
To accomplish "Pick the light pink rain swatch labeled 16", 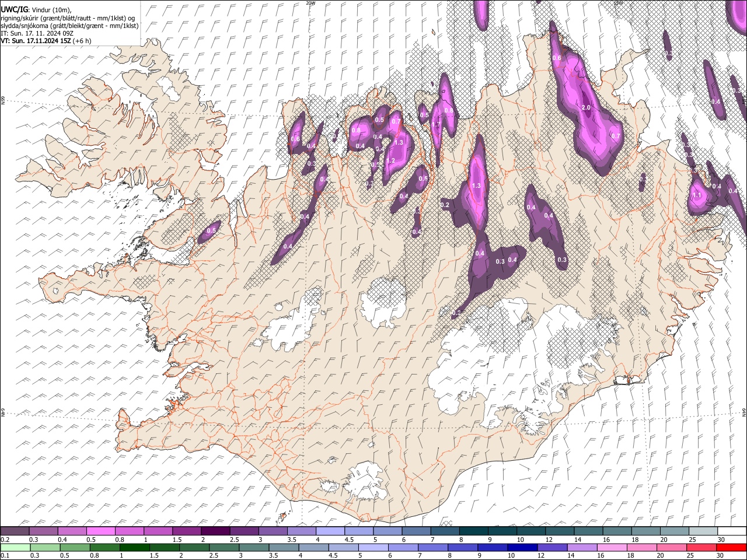I will (612, 548).
